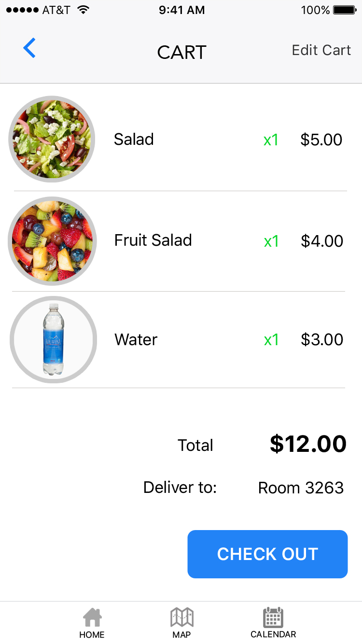
Task: Select the Water bottle thumbnail
Action: coord(53,340)
